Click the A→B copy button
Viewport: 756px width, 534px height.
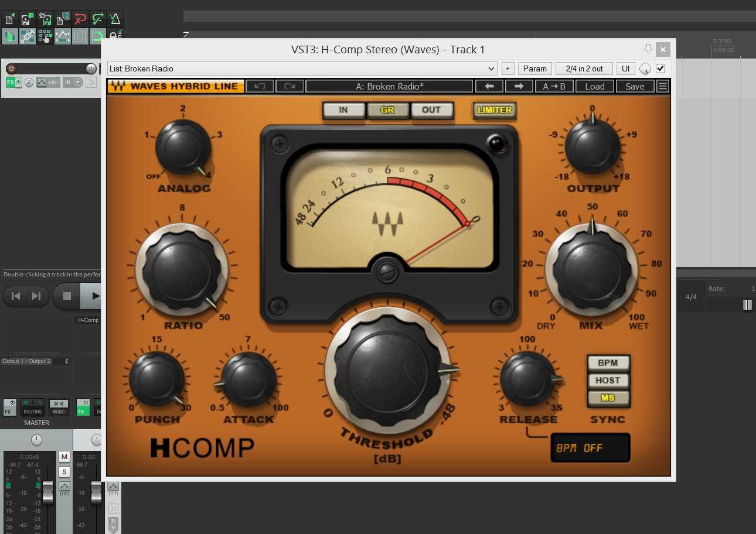click(554, 87)
